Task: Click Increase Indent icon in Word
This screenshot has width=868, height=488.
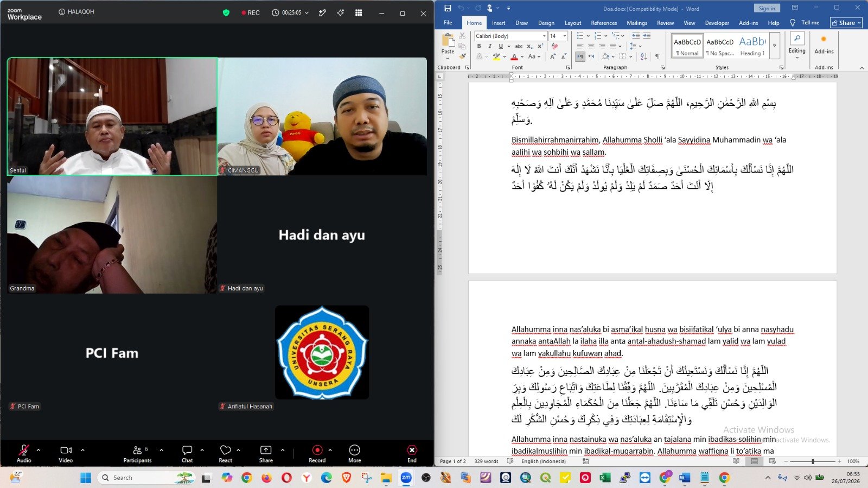Action: tap(647, 36)
